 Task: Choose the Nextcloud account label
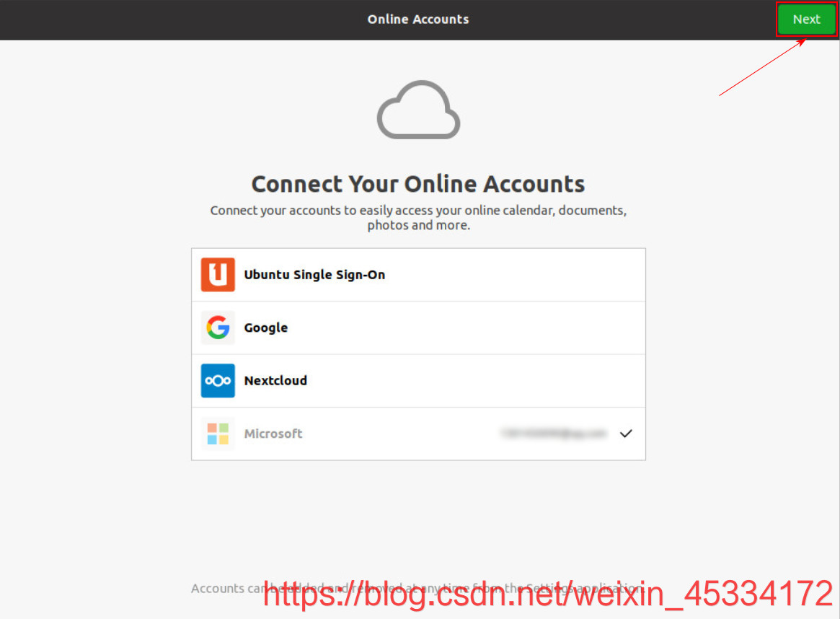coord(275,380)
